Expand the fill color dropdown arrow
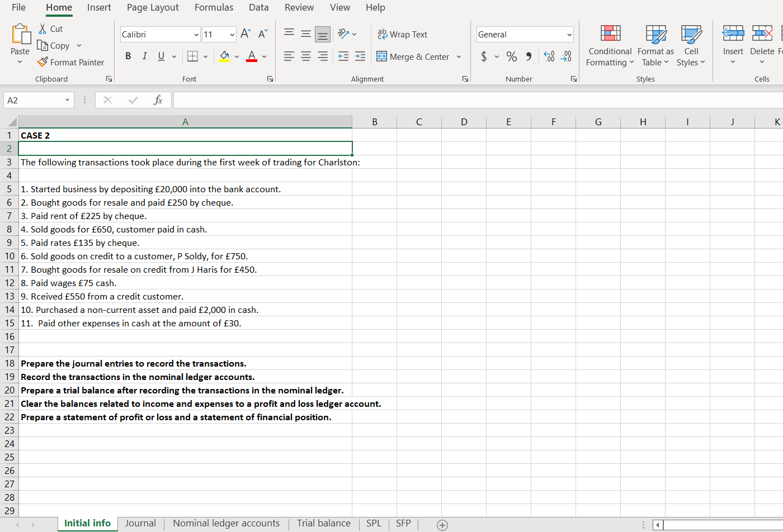The width and height of the screenshot is (783, 532). tap(237, 56)
